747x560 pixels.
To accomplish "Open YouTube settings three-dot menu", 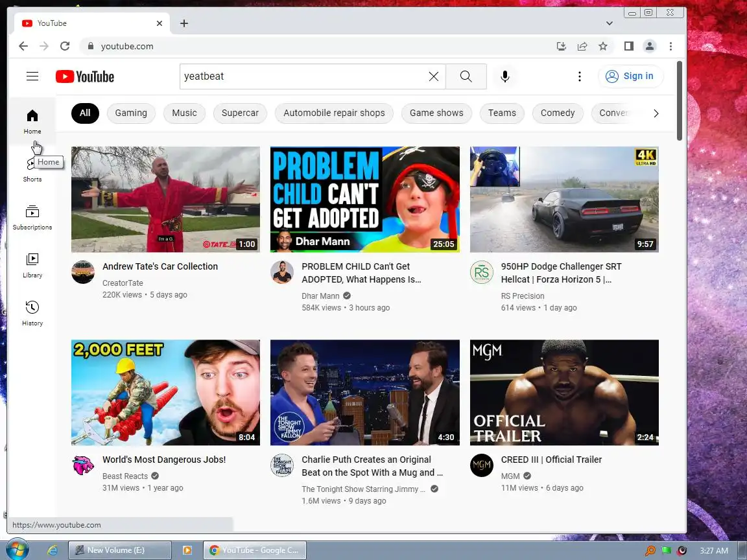I will (x=579, y=76).
